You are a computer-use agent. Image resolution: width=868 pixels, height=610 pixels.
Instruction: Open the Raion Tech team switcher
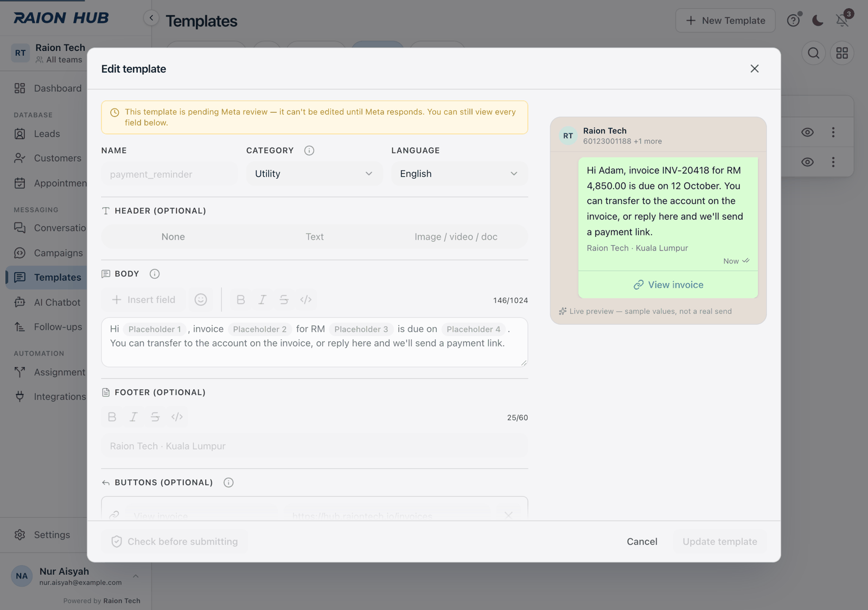[x=49, y=53]
